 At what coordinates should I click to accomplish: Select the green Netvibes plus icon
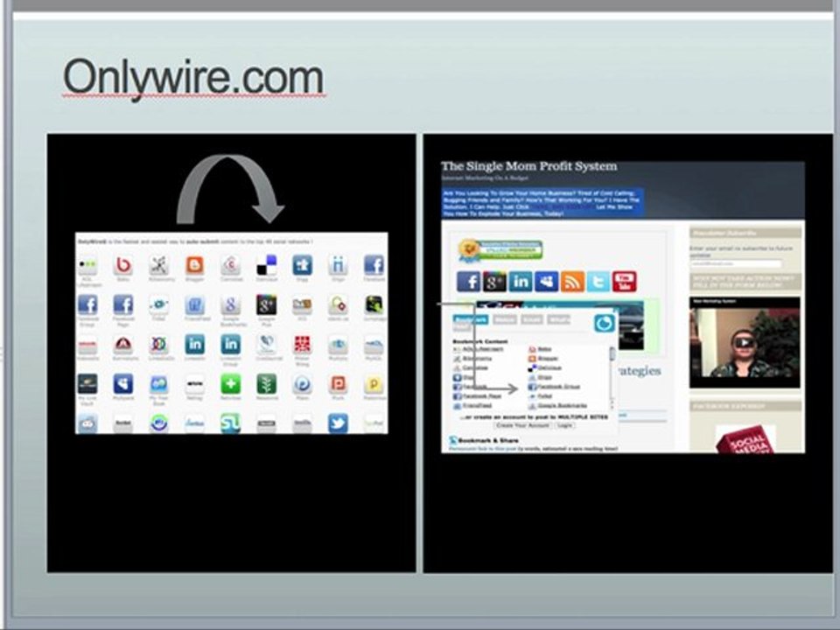coord(230,384)
